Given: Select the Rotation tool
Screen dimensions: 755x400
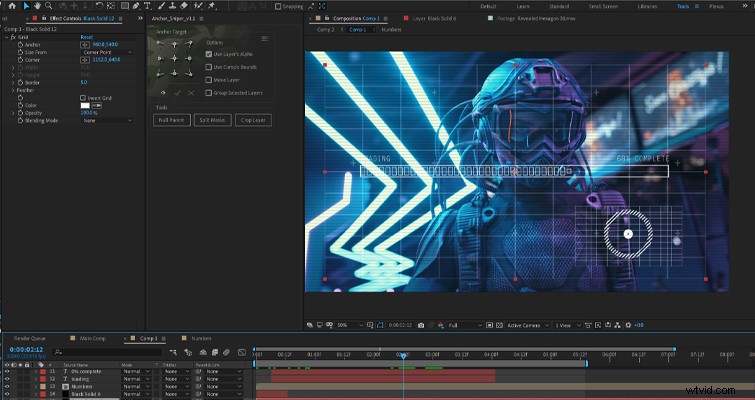Looking at the screenshot, I should click(99, 6).
